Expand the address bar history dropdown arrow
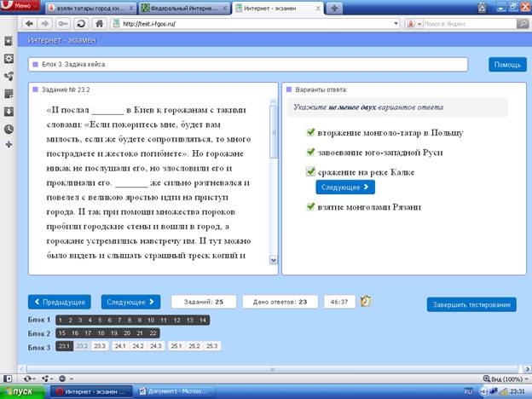 [396, 24]
